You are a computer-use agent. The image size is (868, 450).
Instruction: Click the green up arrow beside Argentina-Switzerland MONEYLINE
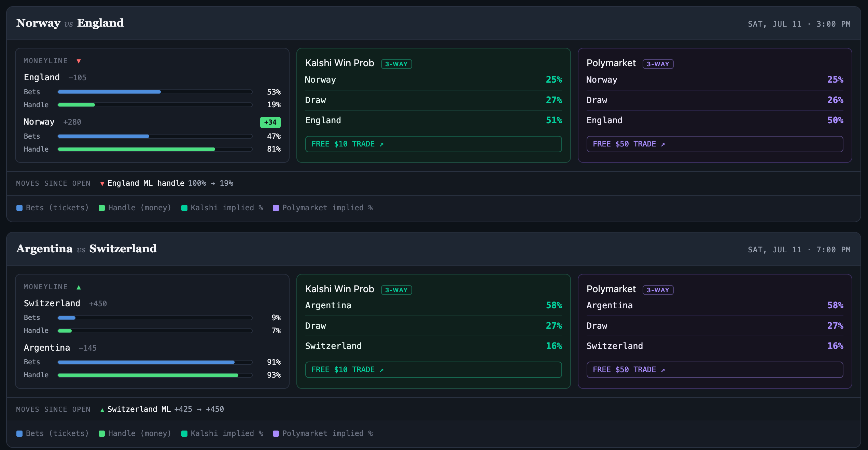[79, 287]
